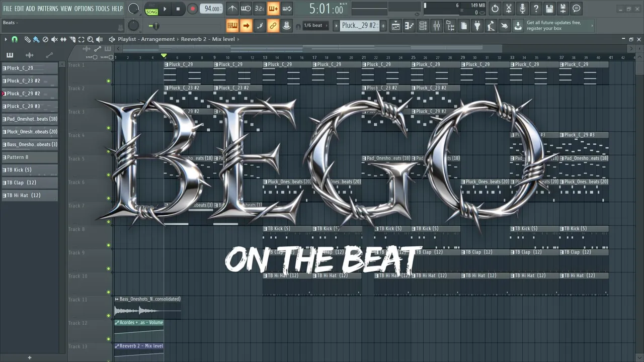Open the Channel rack view icon
The height and width of the screenshot is (362, 644).
[423, 26]
